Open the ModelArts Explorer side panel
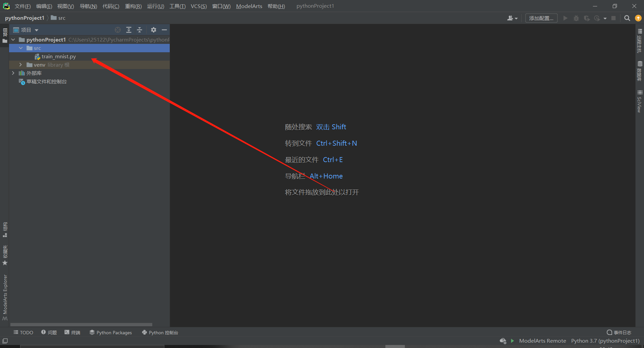Viewport: 644px width, 348px height. point(5,297)
